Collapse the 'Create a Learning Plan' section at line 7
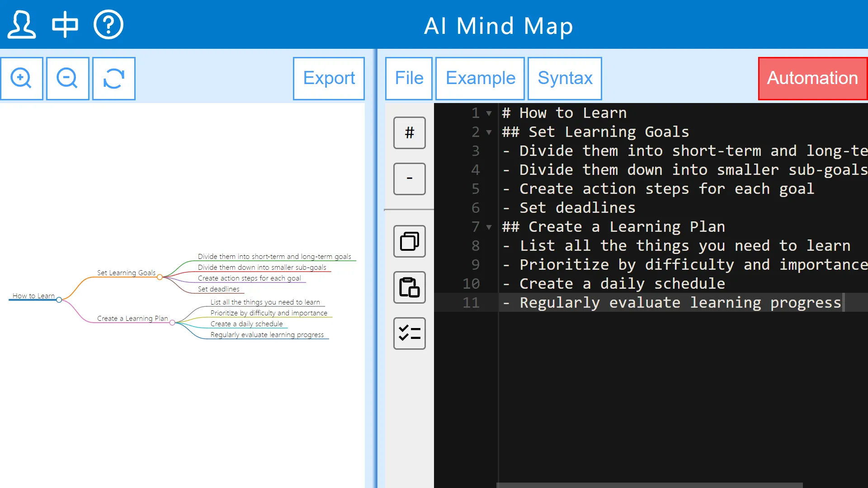Image resolution: width=868 pixels, height=488 pixels. click(490, 227)
